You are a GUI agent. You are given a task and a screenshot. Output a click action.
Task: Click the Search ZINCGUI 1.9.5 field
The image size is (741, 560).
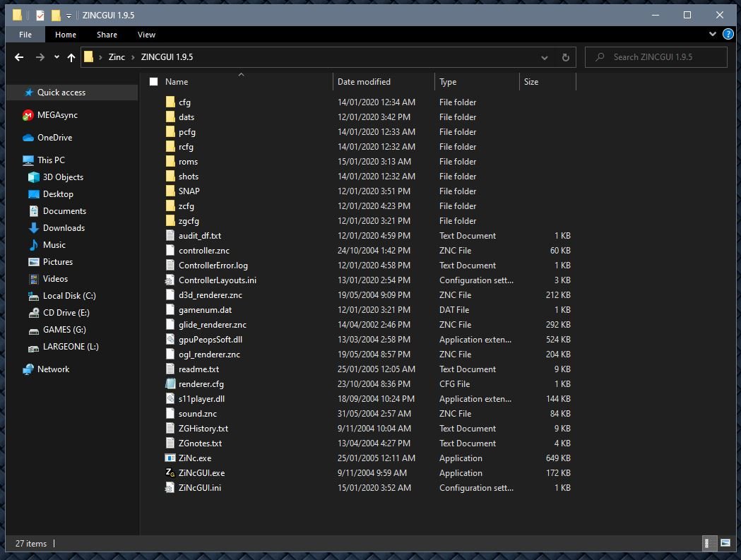pos(656,57)
